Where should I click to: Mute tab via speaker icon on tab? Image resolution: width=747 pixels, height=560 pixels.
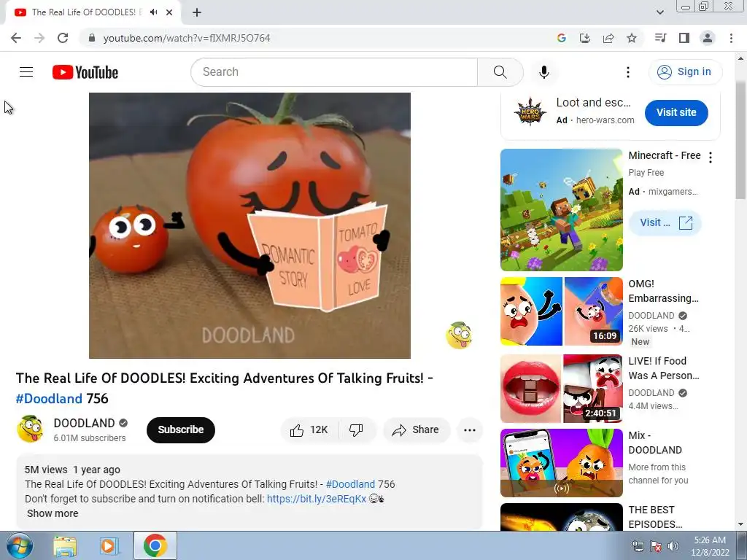[x=153, y=12]
